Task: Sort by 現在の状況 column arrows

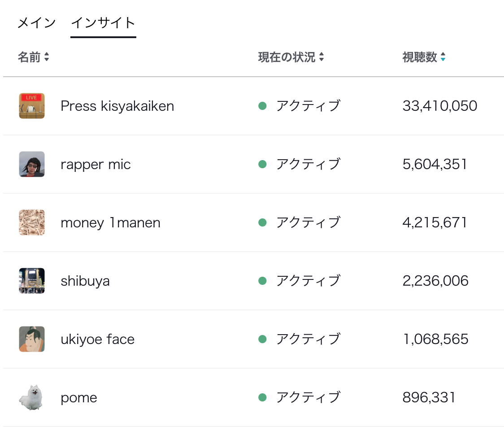Action: (322, 57)
